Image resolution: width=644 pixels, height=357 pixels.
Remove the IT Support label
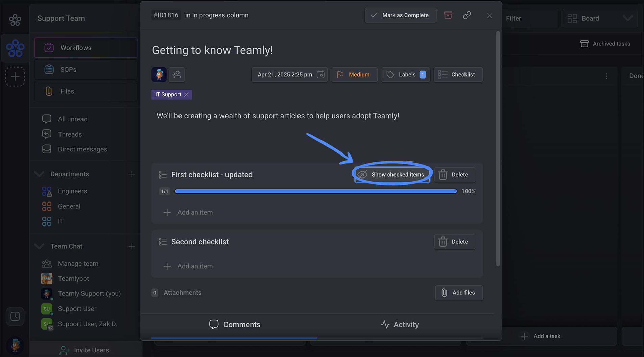pyautogui.click(x=186, y=95)
